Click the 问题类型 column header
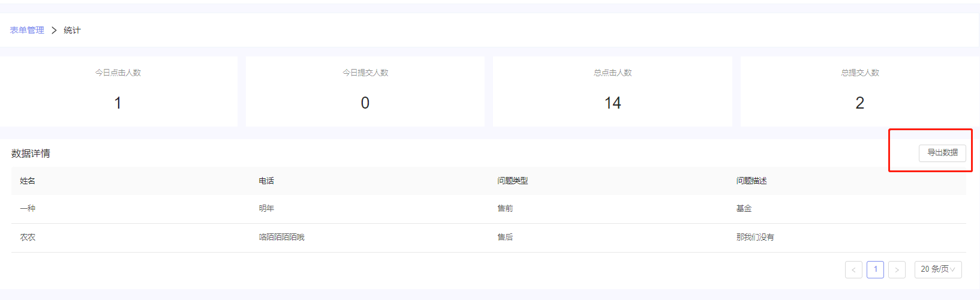The width and height of the screenshot is (980, 300). pos(513,181)
